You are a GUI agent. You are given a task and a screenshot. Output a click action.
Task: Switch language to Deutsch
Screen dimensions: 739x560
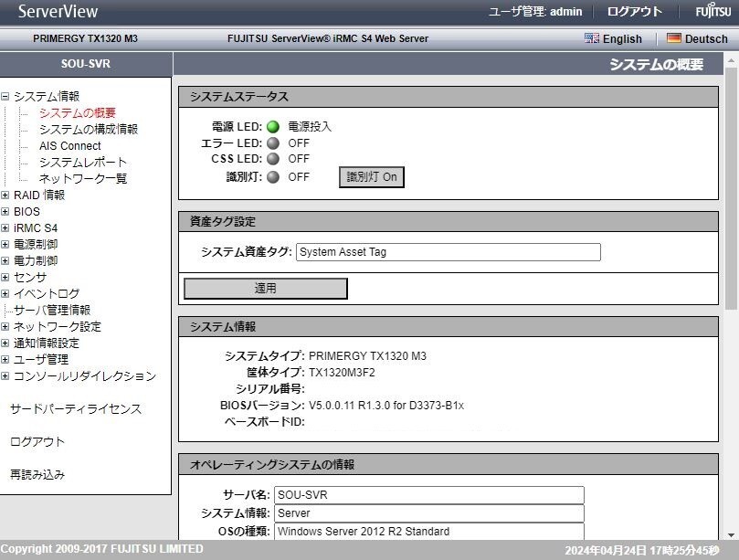click(x=706, y=39)
